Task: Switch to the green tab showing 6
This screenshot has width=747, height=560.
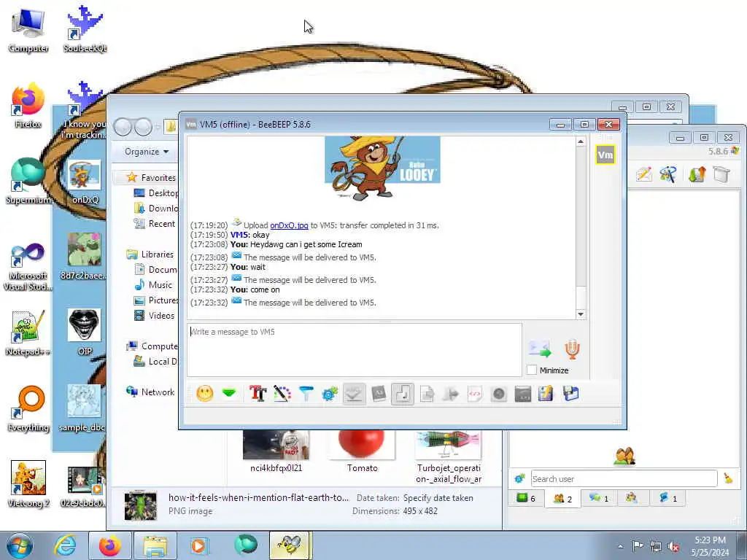Action: click(526, 499)
